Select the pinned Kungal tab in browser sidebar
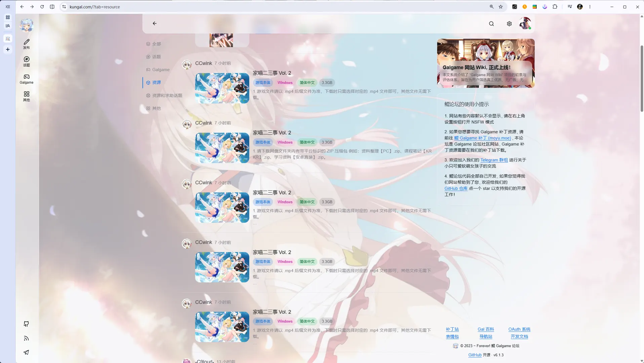Image resolution: width=644 pixels, height=363 pixels. 8,39
